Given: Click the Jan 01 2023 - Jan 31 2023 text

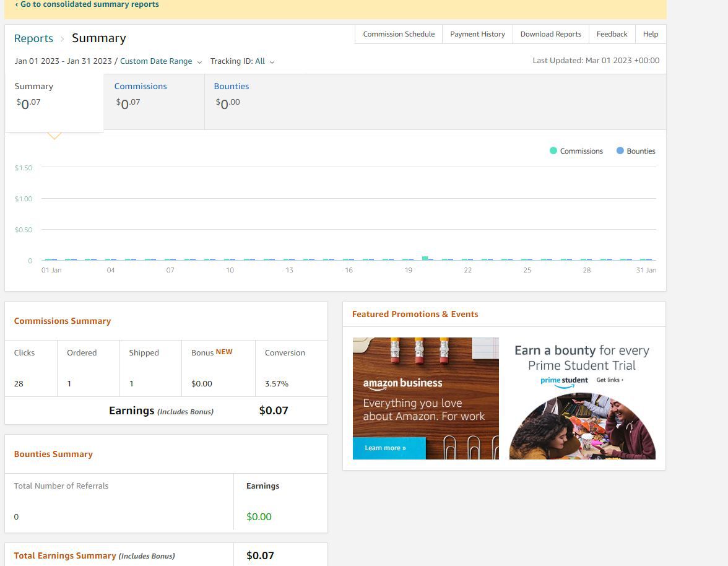Looking at the screenshot, I should (63, 61).
